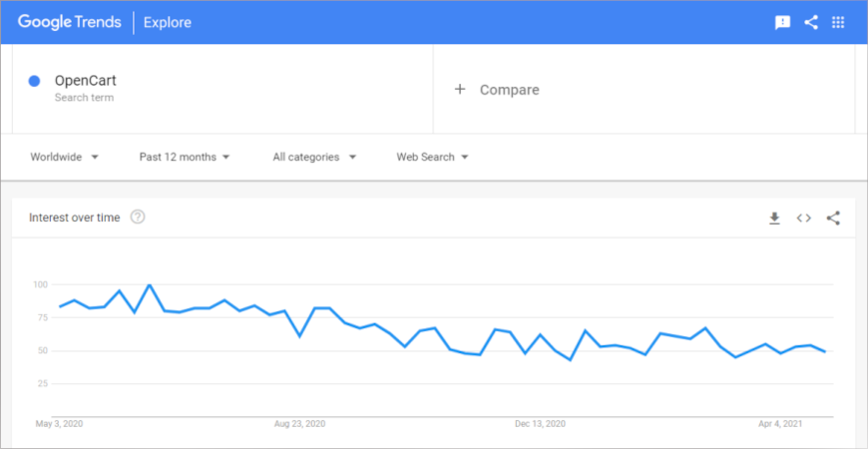This screenshot has width=868, height=449.
Task: Expand the Web Search type dropdown
Action: pos(432,157)
